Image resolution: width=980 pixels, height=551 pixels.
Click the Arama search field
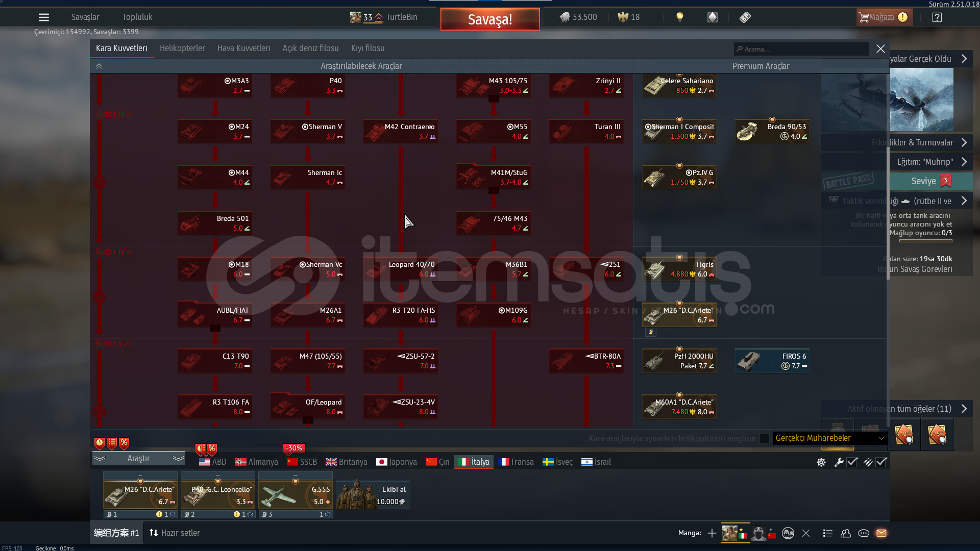[x=801, y=49]
